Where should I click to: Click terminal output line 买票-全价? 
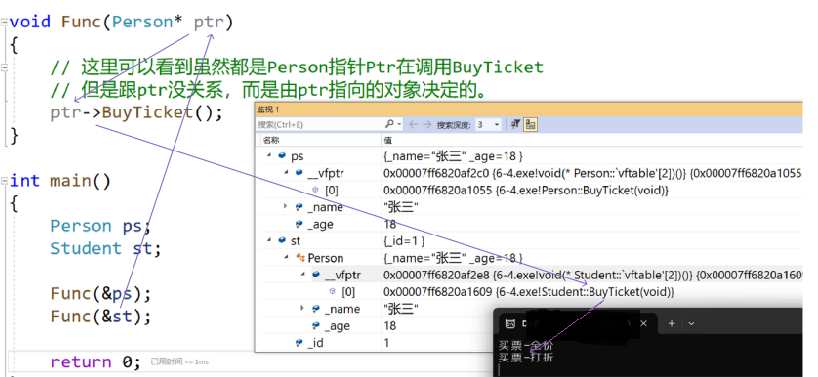[526, 345]
